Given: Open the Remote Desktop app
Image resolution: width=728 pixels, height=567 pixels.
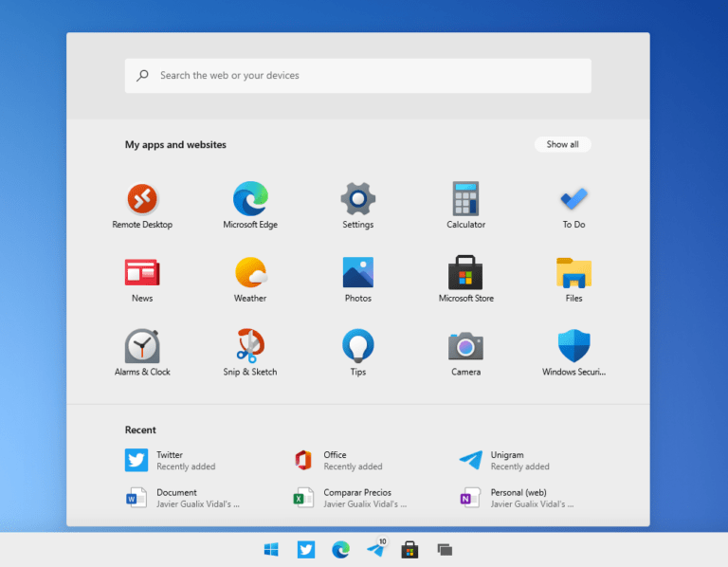Looking at the screenshot, I should (142, 205).
